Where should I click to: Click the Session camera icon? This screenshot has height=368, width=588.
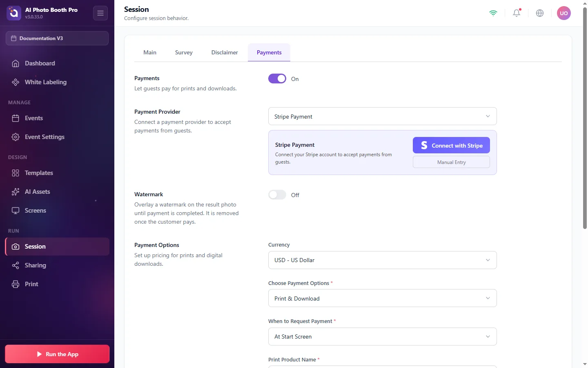point(16,247)
